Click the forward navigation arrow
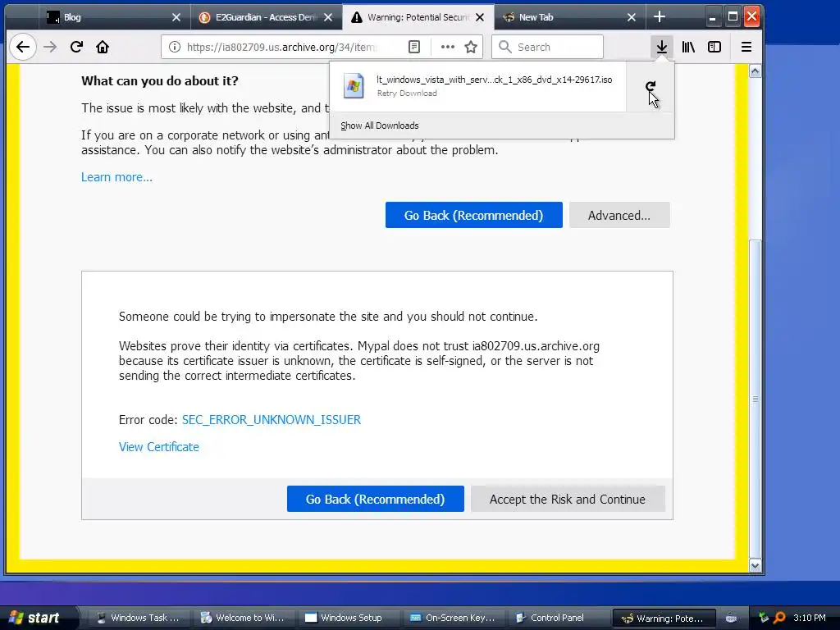 (50, 47)
